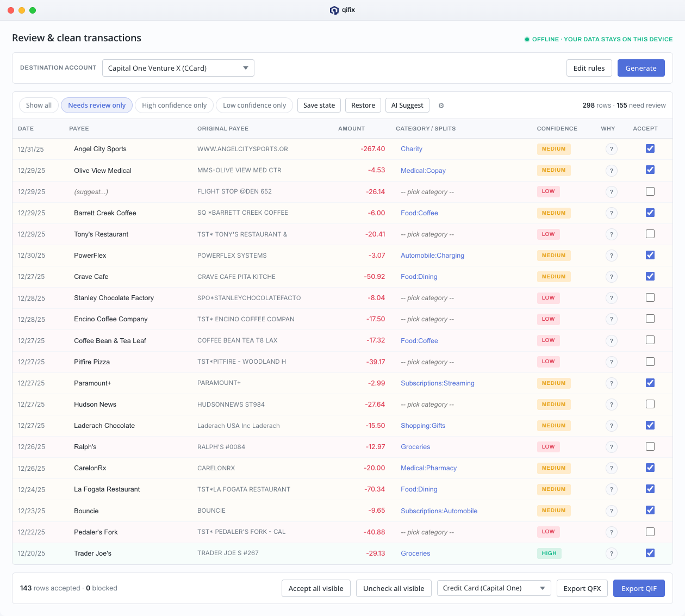
Task: Select the High confidence only filter
Action: (x=174, y=105)
